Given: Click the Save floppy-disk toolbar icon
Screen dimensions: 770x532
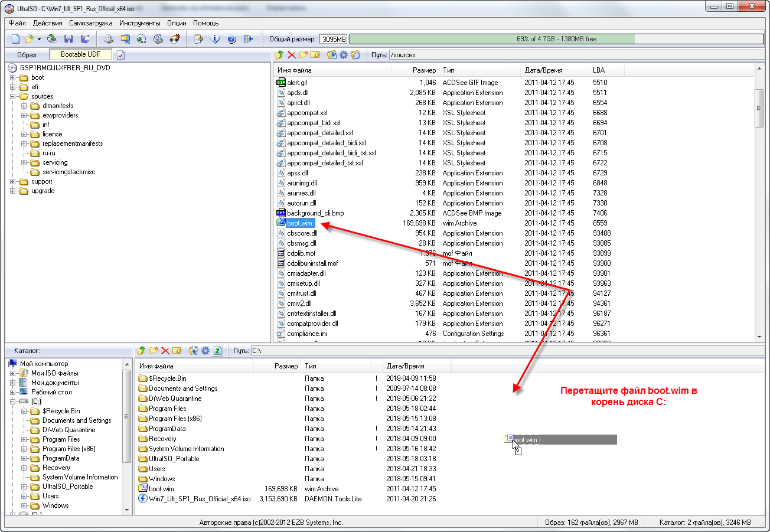Looking at the screenshot, I should 68,39.
